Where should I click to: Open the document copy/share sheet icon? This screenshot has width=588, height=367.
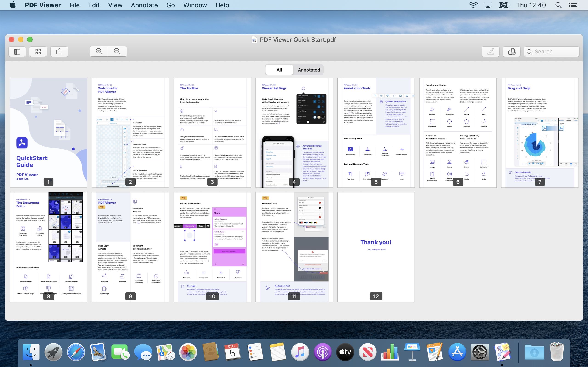(x=59, y=51)
